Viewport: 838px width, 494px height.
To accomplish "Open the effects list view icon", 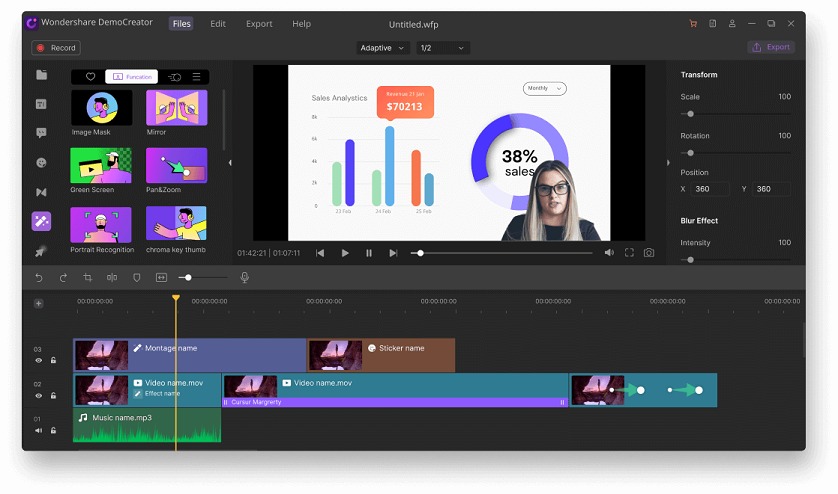I will 197,76.
